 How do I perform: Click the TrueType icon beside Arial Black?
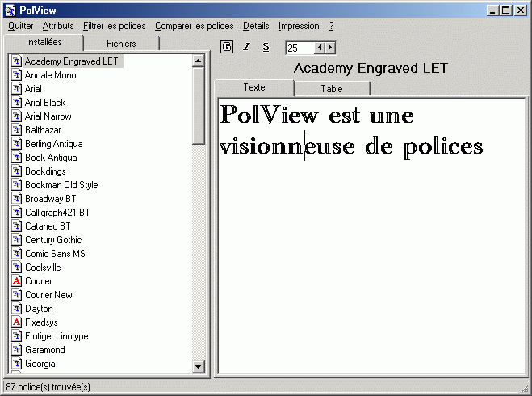pyautogui.click(x=17, y=102)
